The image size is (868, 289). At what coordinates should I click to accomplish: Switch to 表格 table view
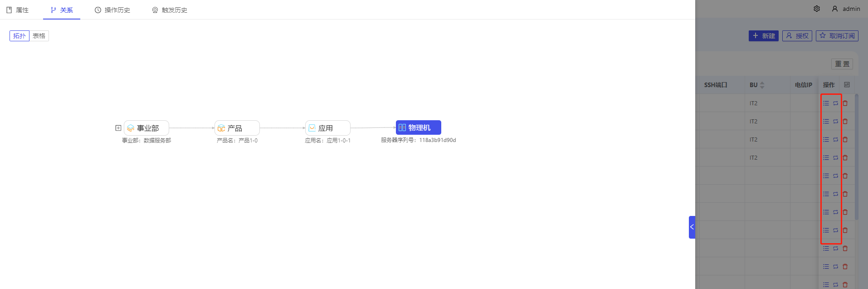pos(39,36)
